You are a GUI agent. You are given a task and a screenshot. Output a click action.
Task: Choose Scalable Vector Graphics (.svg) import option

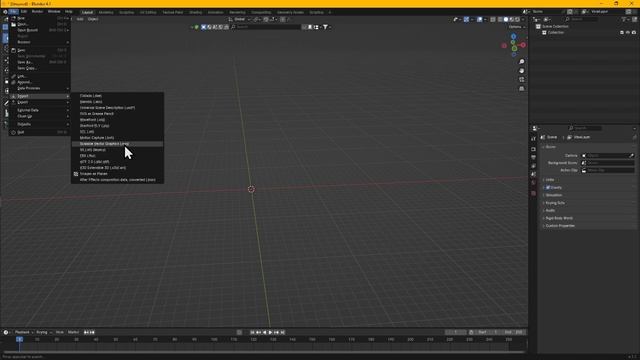click(118, 144)
